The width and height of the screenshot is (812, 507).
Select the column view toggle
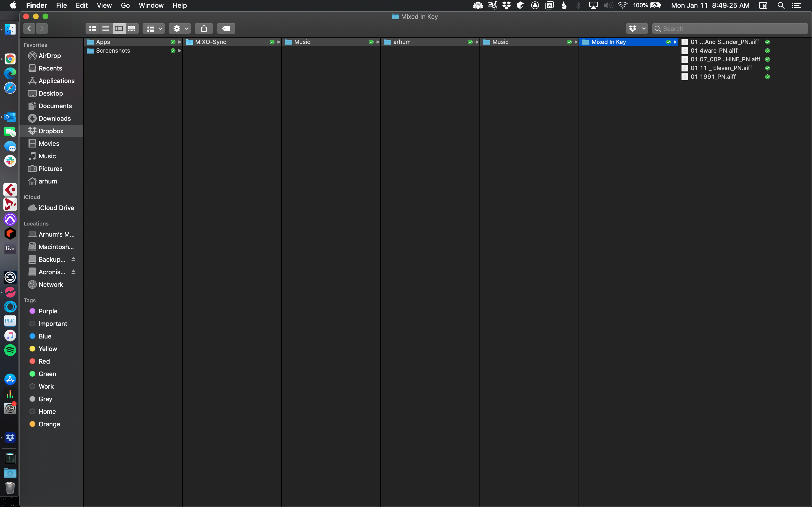(119, 28)
